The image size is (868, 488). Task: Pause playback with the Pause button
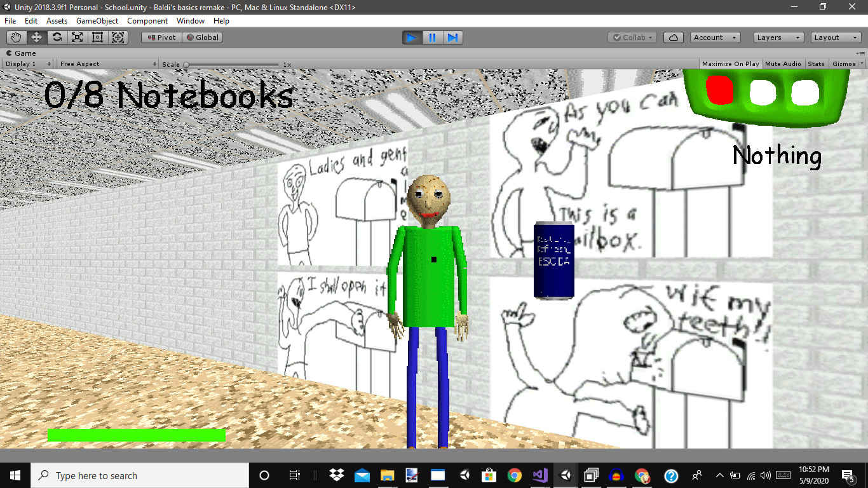click(432, 37)
